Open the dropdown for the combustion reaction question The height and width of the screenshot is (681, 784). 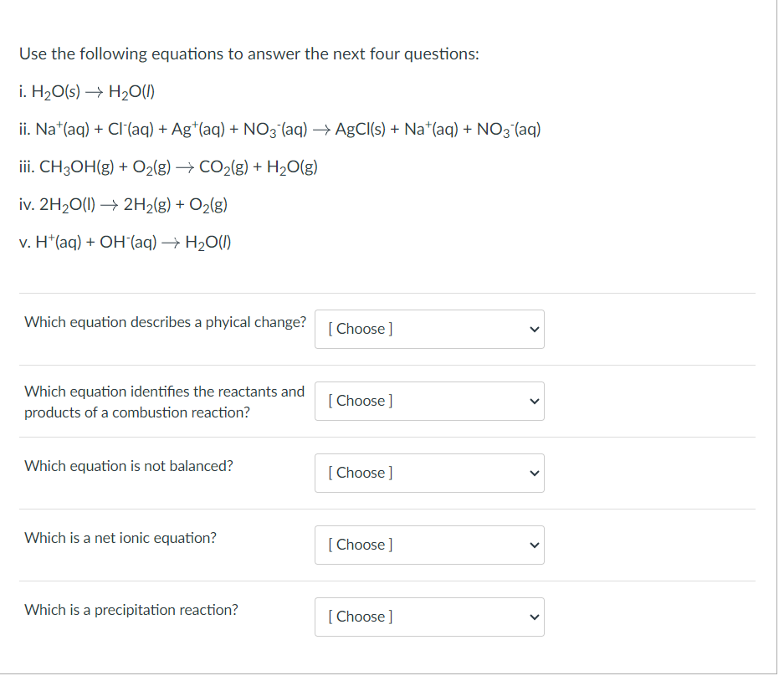[x=428, y=401]
